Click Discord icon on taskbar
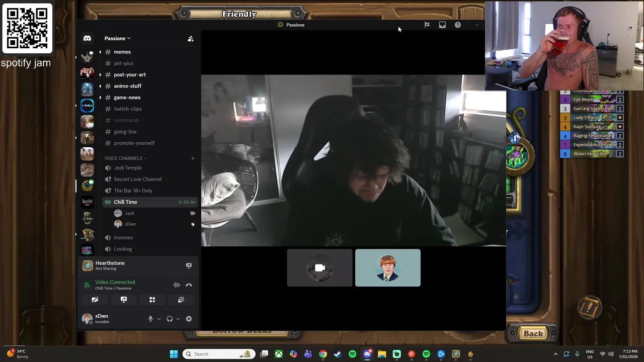Viewport: 644px width, 362px height. 367,354
